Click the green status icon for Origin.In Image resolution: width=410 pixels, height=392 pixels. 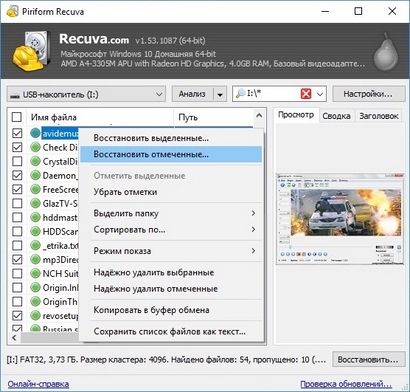(x=35, y=287)
